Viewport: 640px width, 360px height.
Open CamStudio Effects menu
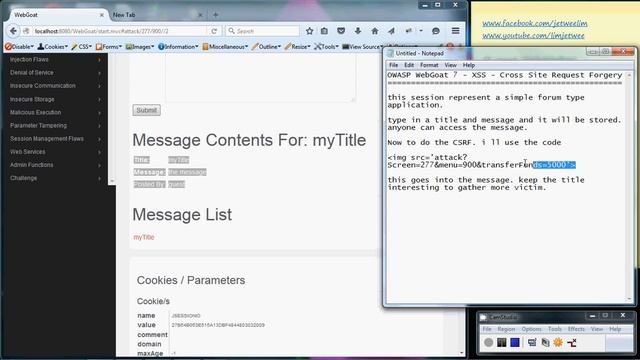tap(576, 329)
